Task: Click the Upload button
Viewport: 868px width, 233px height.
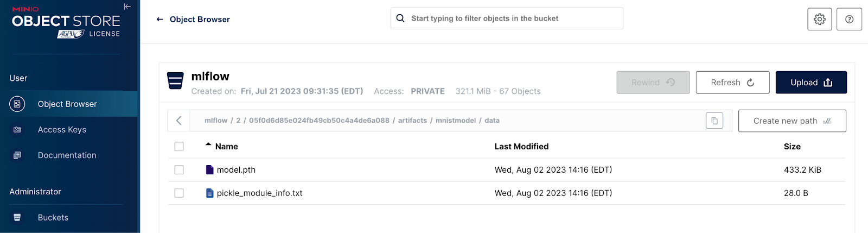Action: 810,83
